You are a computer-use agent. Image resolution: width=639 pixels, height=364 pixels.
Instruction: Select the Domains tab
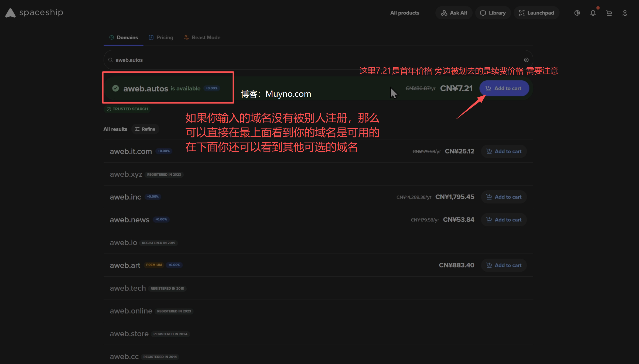[x=124, y=37]
